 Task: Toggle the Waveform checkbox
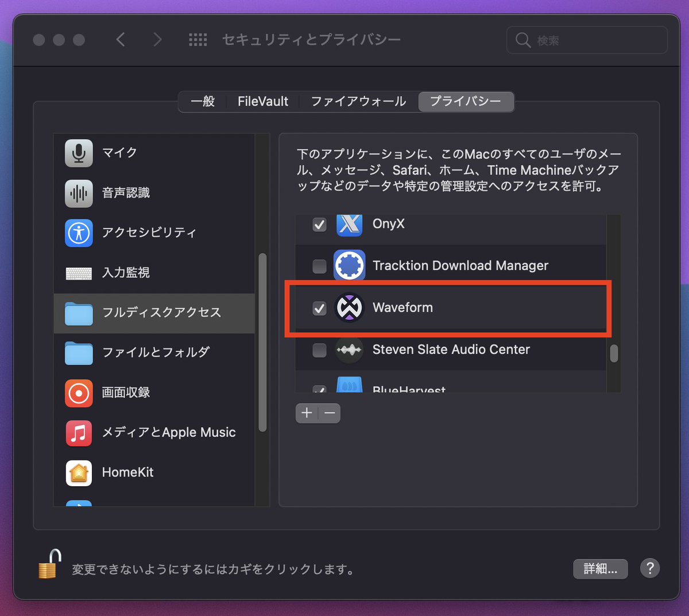(x=319, y=308)
